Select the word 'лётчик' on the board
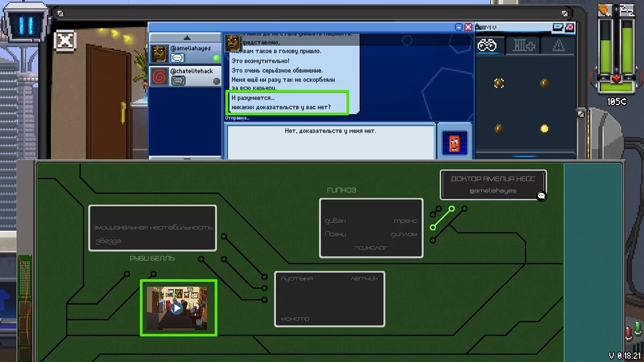The width and height of the screenshot is (644, 362). click(x=364, y=278)
